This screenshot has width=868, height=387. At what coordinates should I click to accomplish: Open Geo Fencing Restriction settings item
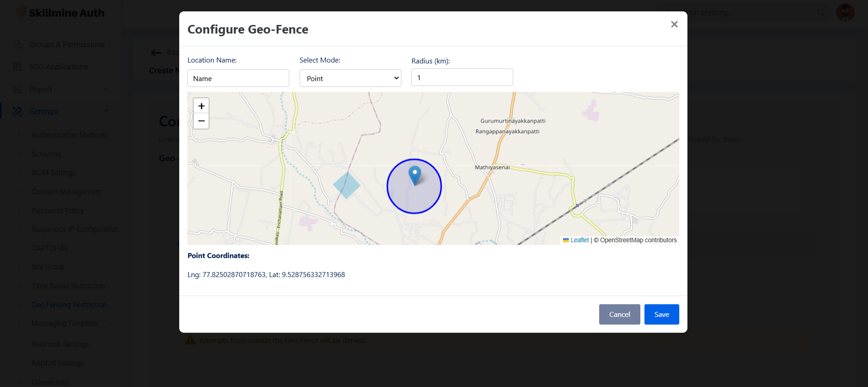click(x=69, y=305)
